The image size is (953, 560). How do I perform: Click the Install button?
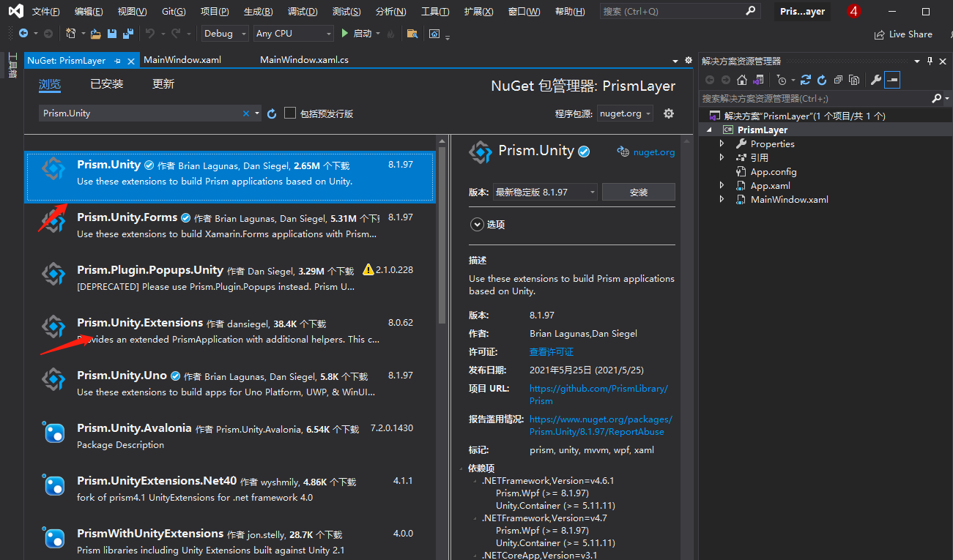pos(639,192)
